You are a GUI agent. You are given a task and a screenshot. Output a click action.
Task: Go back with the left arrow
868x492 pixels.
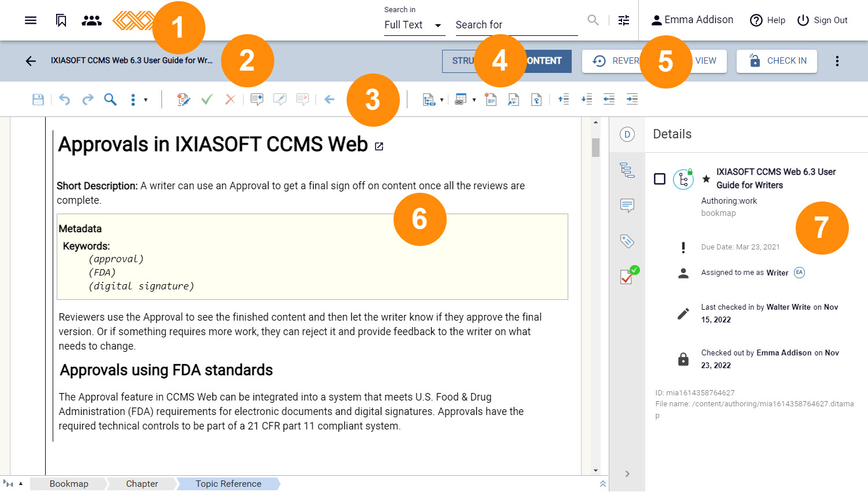click(x=31, y=61)
